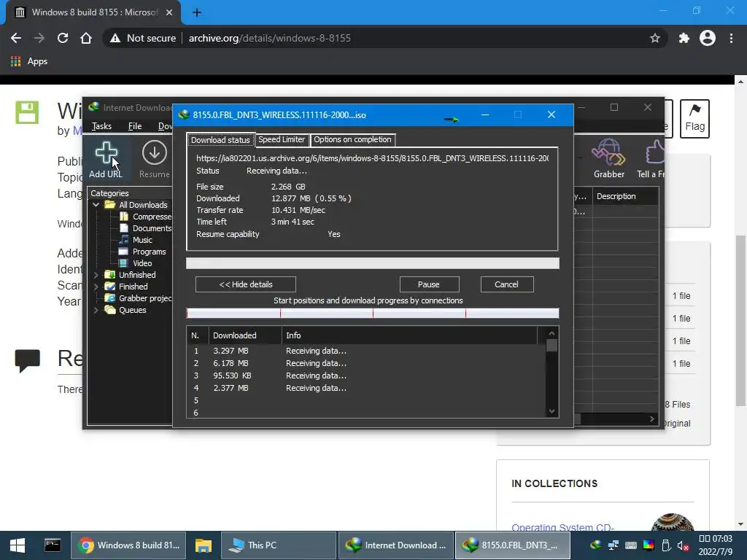Open File Explorer from the taskbar
The width and height of the screenshot is (747, 560).
(x=204, y=545)
